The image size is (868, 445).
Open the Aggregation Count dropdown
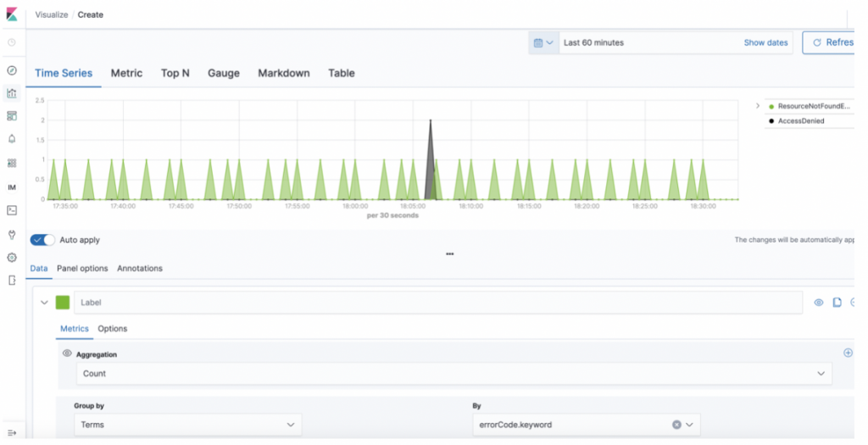coord(453,373)
